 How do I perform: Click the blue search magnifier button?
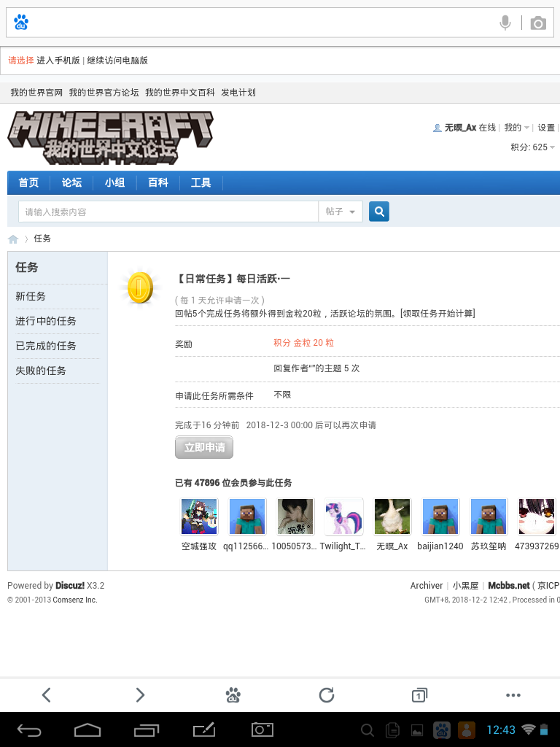tap(379, 212)
